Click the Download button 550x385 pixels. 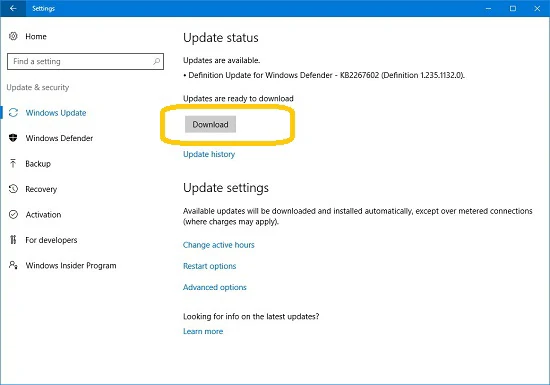click(x=210, y=124)
